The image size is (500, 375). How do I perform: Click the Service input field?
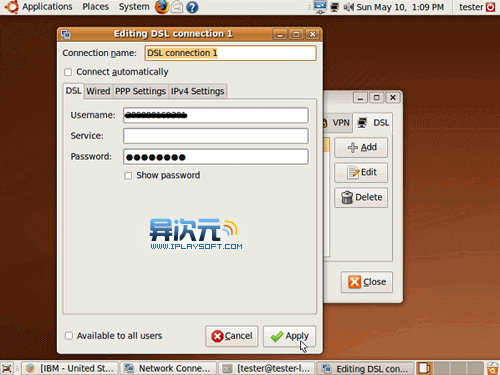pyautogui.click(x=216, y=136)
